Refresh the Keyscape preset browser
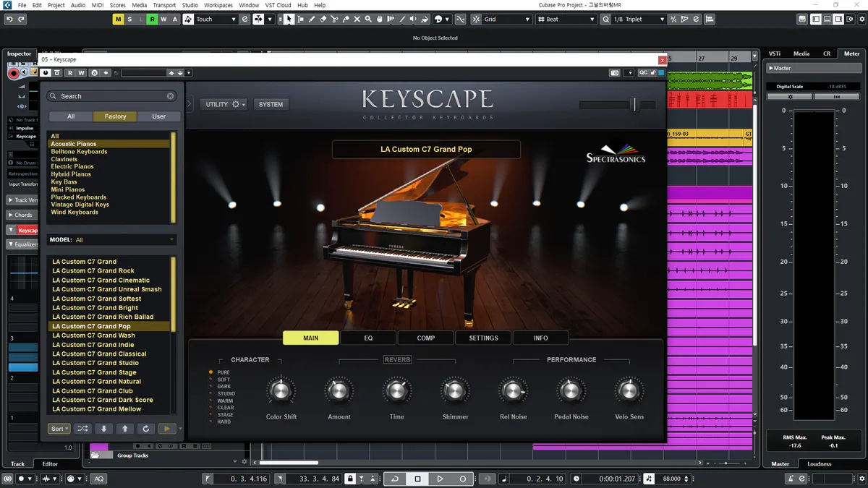The height and width of the screenshot is (488, 868). coord(146,429)
